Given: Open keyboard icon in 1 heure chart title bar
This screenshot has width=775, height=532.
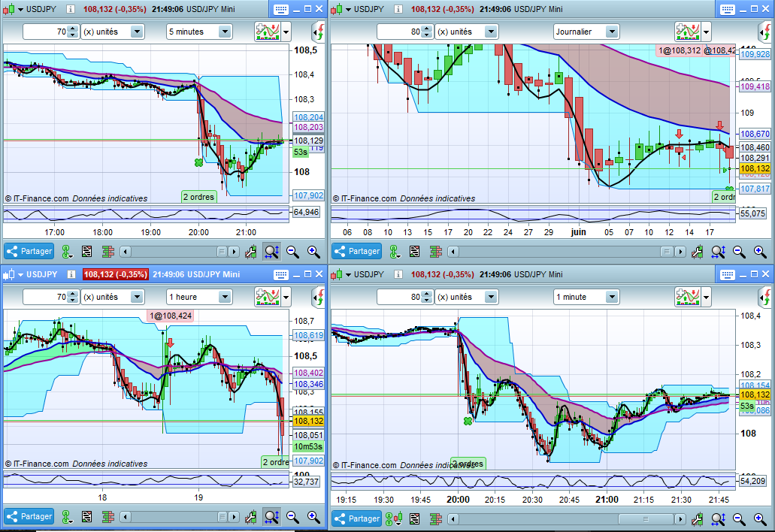Looking at the screenshot, I should tap(280, 275).
